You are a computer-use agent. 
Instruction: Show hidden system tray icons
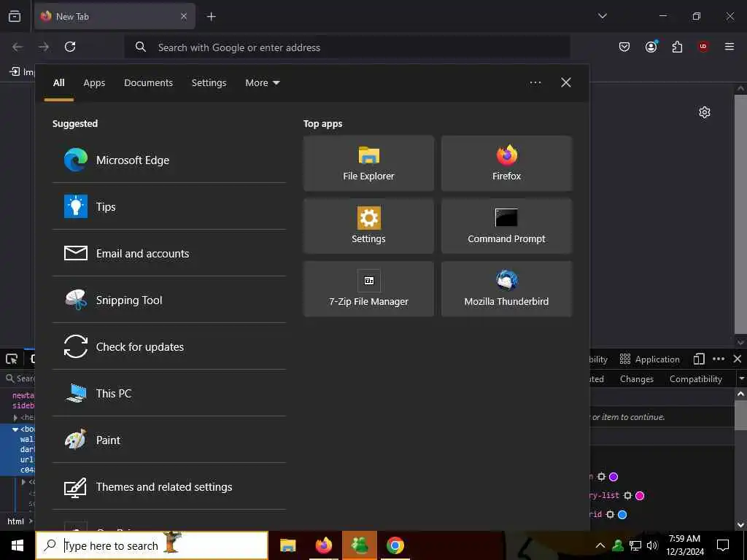(600, 545)
